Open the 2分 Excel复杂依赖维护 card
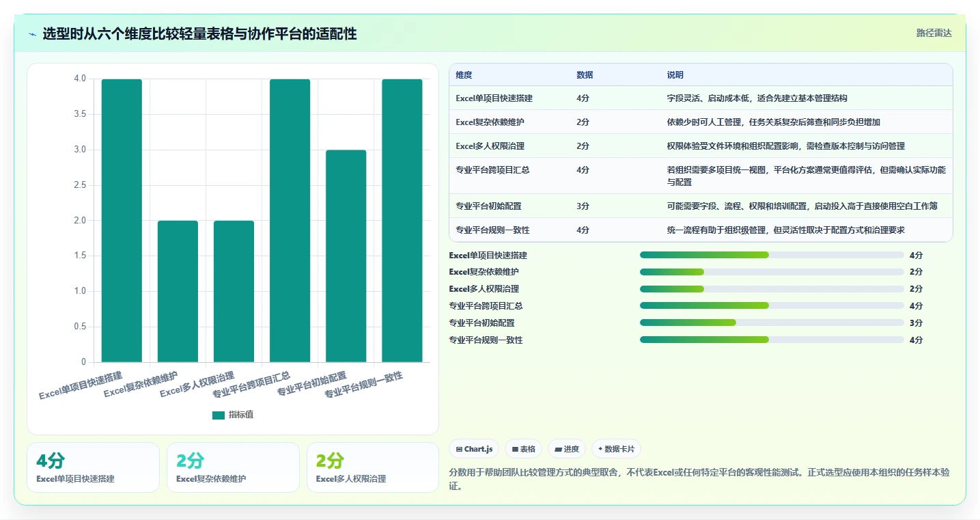Viewport: 980px width, 520px height. 233,467
